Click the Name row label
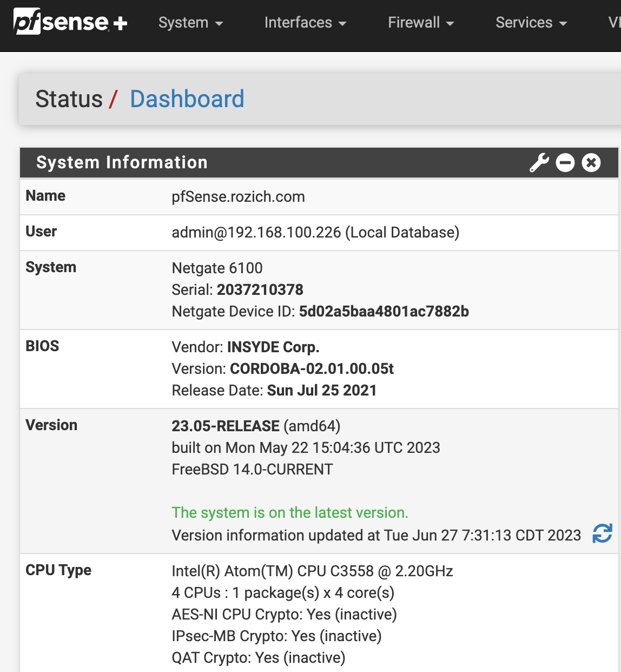The height and width of the screenshot is (672, 621). [x=45, y=195]
